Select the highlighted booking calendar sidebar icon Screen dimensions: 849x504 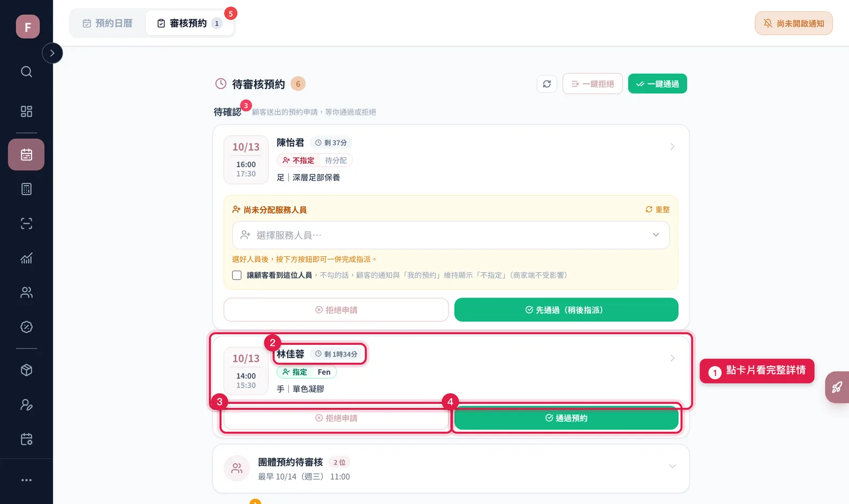[x=27, y=154]
